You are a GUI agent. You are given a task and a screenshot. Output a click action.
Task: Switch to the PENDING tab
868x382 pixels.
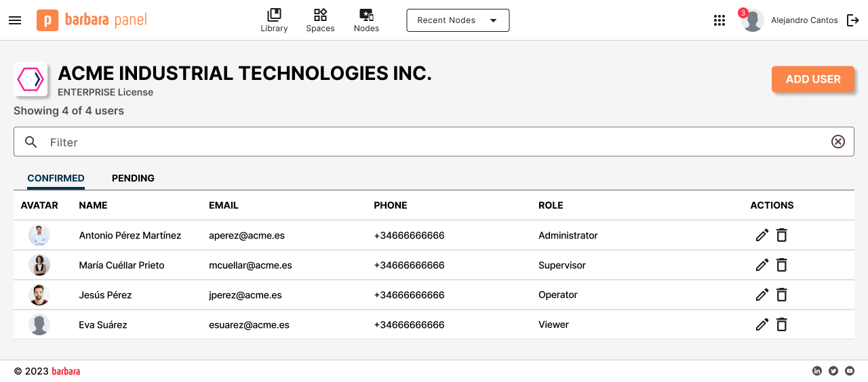[x=133, y=178]
